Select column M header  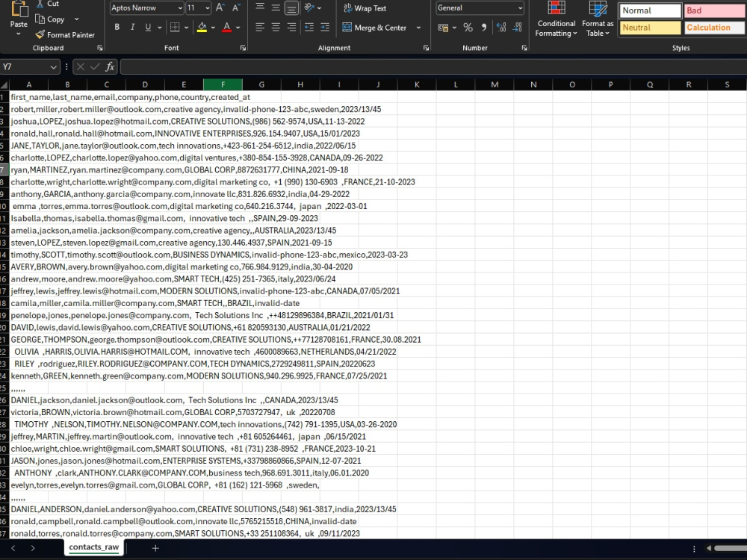tap(495, 85)
